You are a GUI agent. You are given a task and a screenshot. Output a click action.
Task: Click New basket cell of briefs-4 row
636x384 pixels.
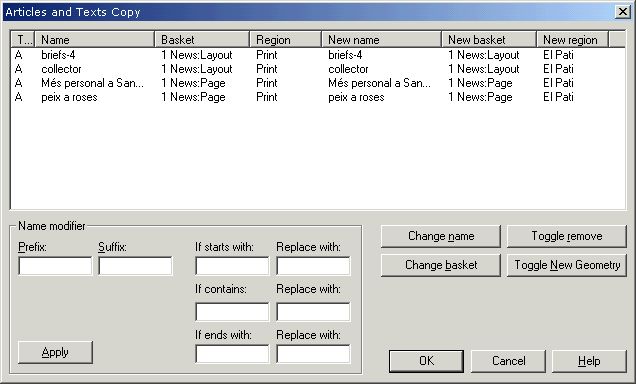(484, 55)
